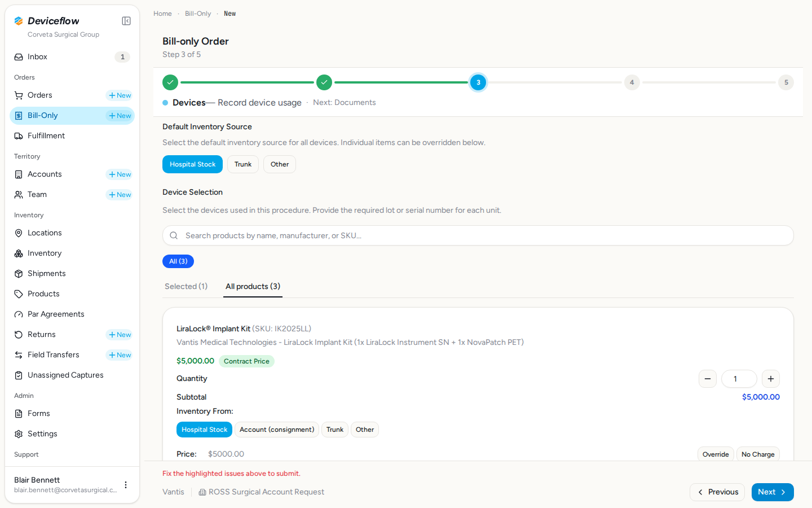Open Returns arrow icon
Screen dimensions: 812x508
point(19,335)
